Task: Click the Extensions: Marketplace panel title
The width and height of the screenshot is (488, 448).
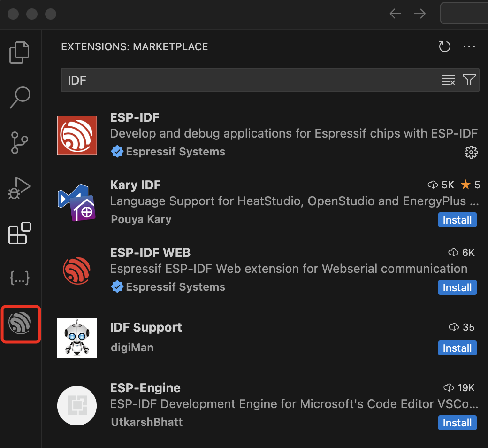Action: tap(135, 47)
